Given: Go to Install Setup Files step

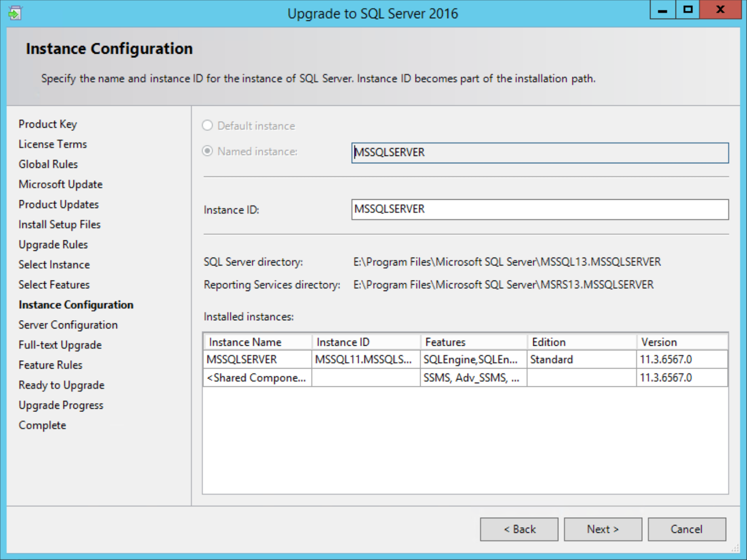Looking at the screenshot, I should click(x=59, y=224).
